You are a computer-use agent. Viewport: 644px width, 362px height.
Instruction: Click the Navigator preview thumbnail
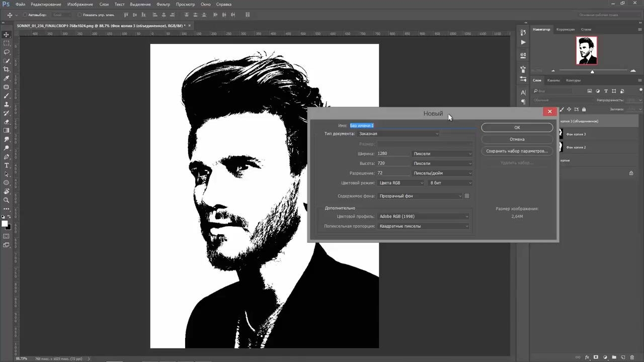click(587, 50)
